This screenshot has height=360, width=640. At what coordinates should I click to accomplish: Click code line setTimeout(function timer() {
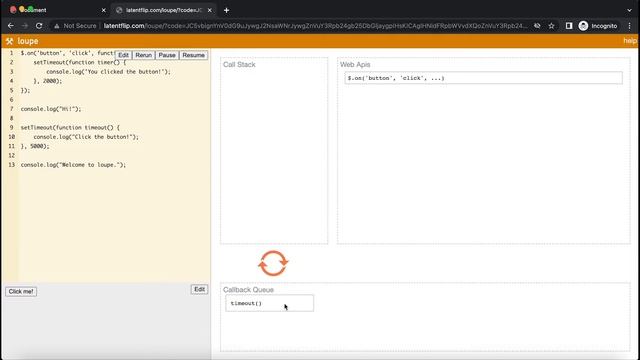pos(80,62)
